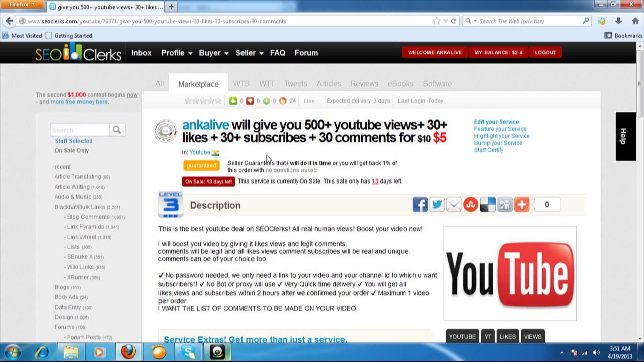Share the service on Twitter
Image resolution: width=644 pixels, height=362 pixels.
(x=437, y=205)
